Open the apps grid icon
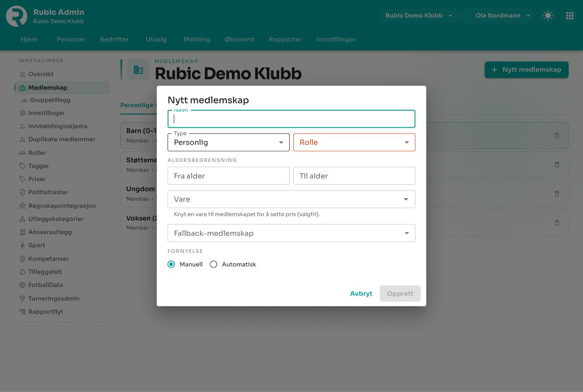Screen dimensions: 583x392 pos(570,16)
